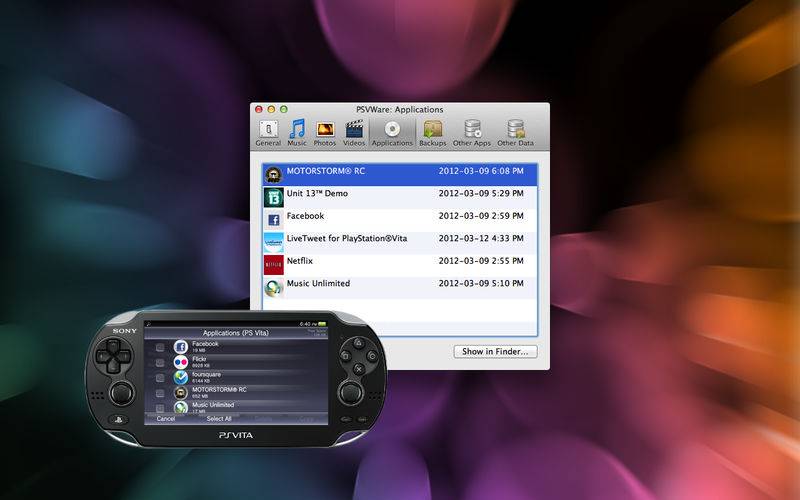Open the Backups box pane
800x500 pixels.
(433, 134)
